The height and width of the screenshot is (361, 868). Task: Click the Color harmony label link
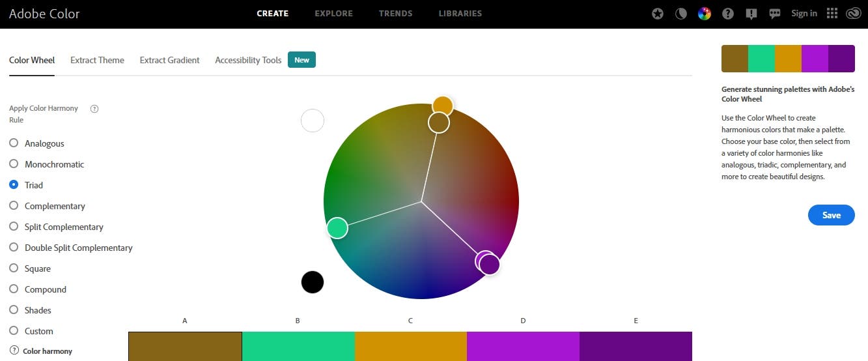click(48, 351)
